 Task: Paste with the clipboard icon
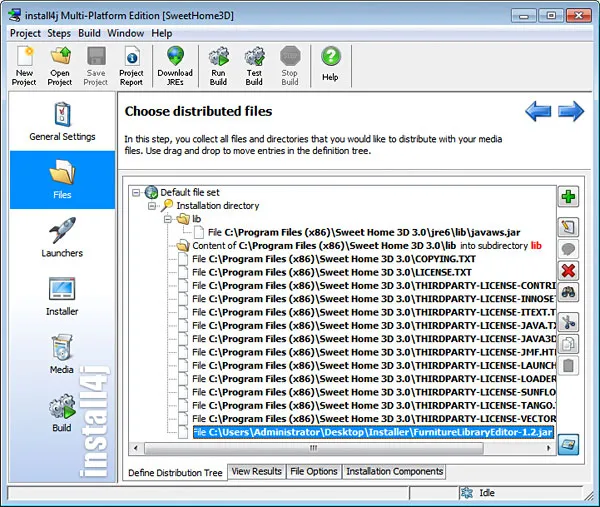point(568,366)
